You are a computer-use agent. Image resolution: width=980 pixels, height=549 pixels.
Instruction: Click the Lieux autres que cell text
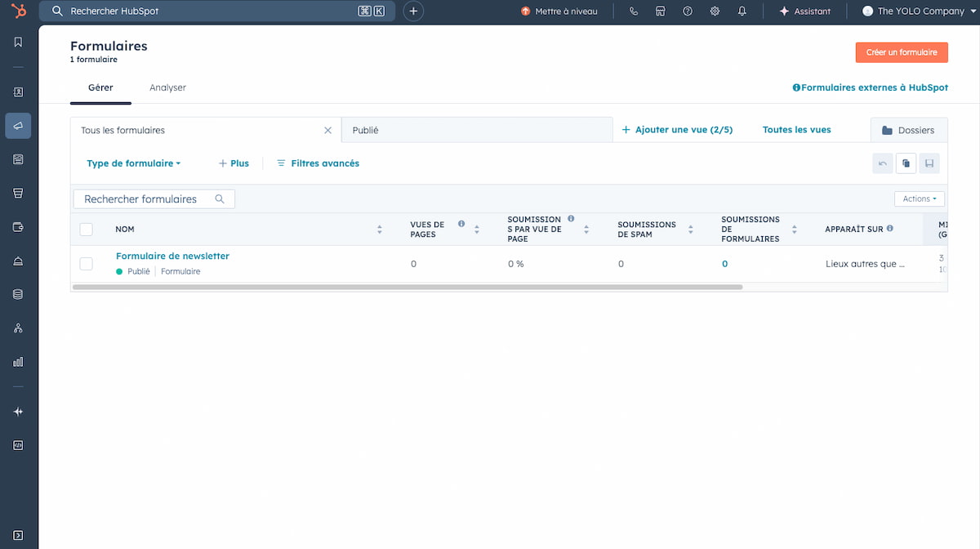point(865,264)
